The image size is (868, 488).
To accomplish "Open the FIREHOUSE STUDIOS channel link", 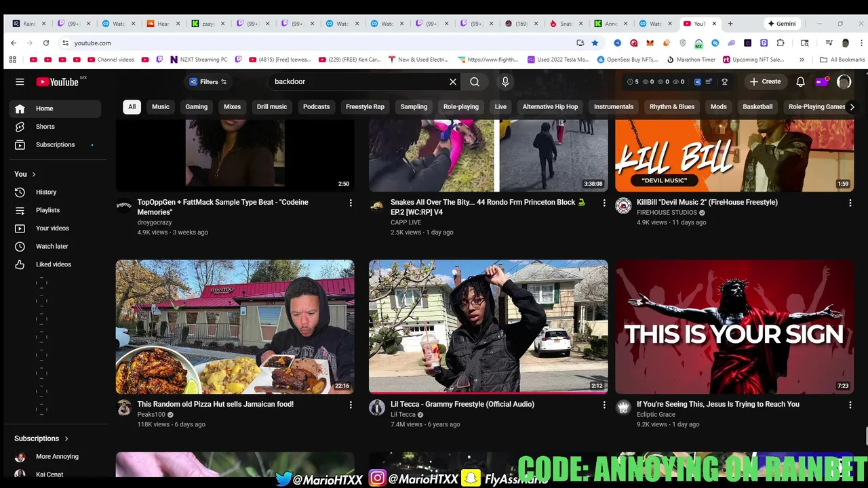I will click(667, 213).
